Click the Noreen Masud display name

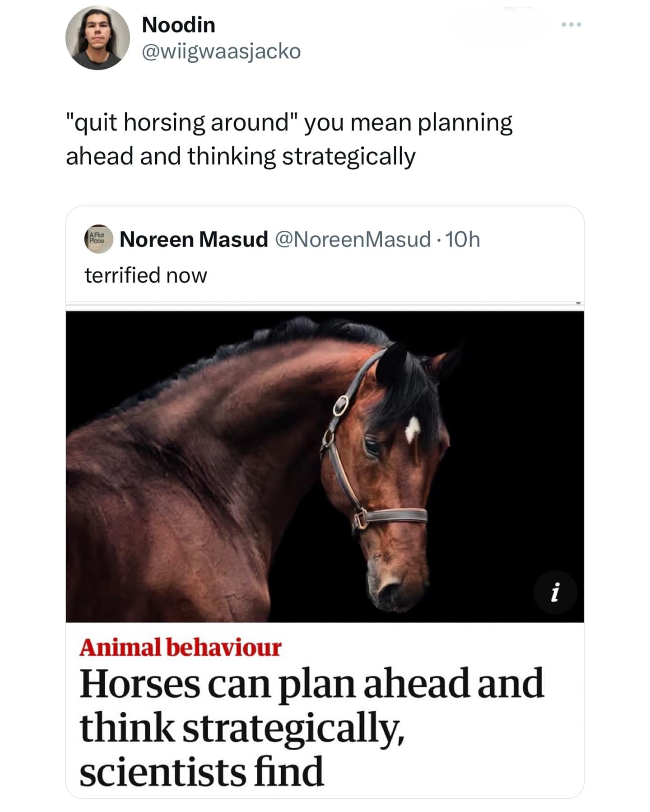tap(194, 239)
